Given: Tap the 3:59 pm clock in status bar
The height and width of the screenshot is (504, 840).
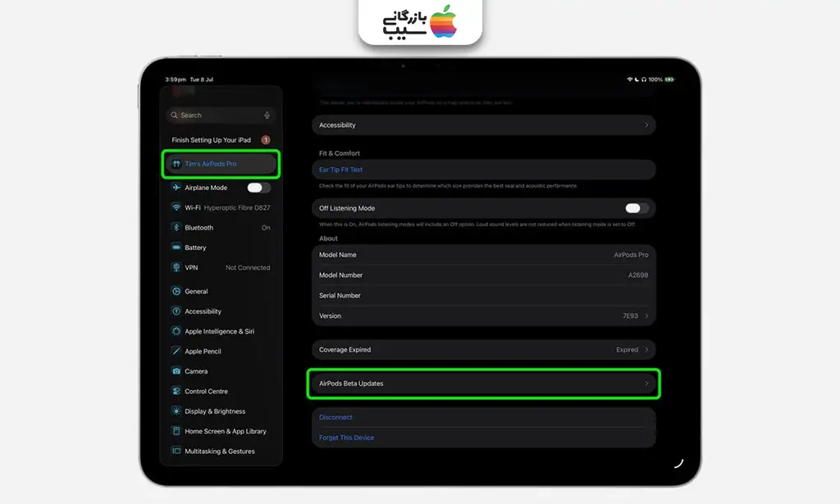Looking at the screenshot, I should [176, 79].
